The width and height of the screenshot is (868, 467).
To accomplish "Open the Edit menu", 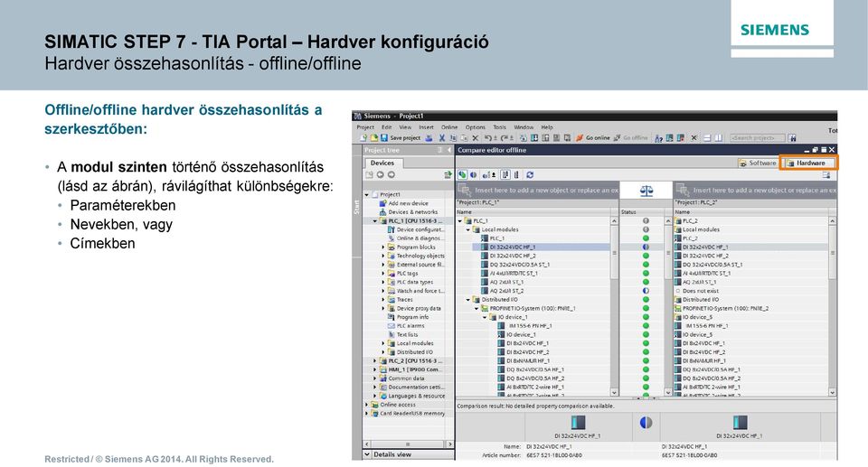I will (386, 127).
